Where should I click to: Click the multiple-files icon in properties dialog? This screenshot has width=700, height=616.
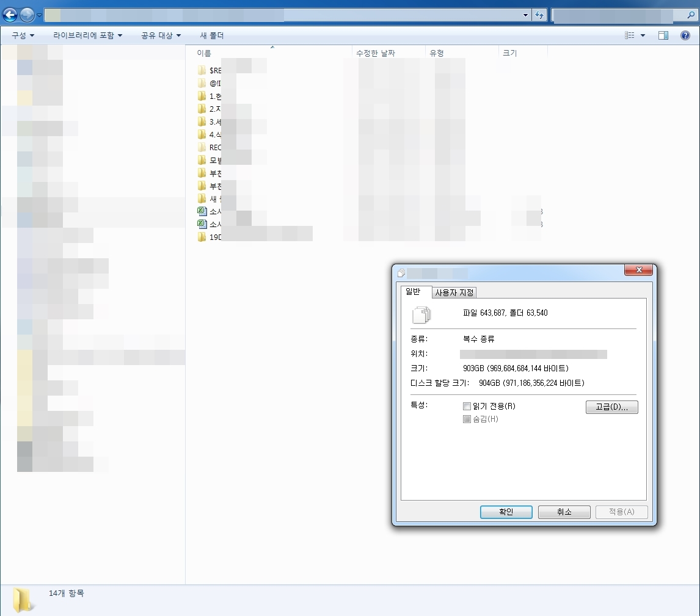421,314
